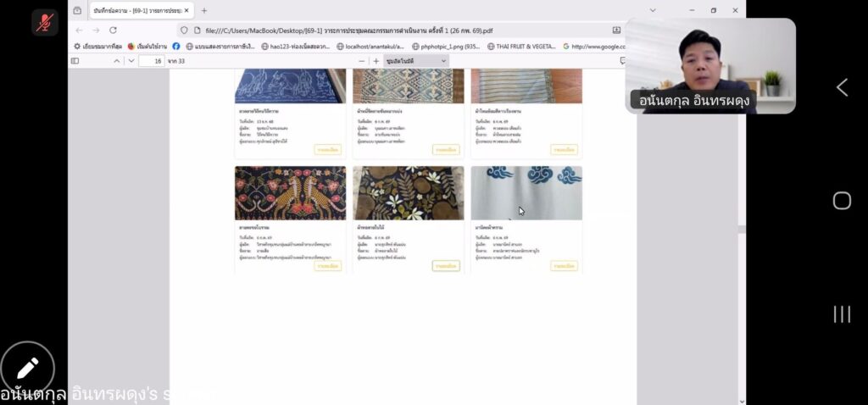Go to previous PDF page arrow
Viewport: 868px width, 405px height.
(117, 61)
